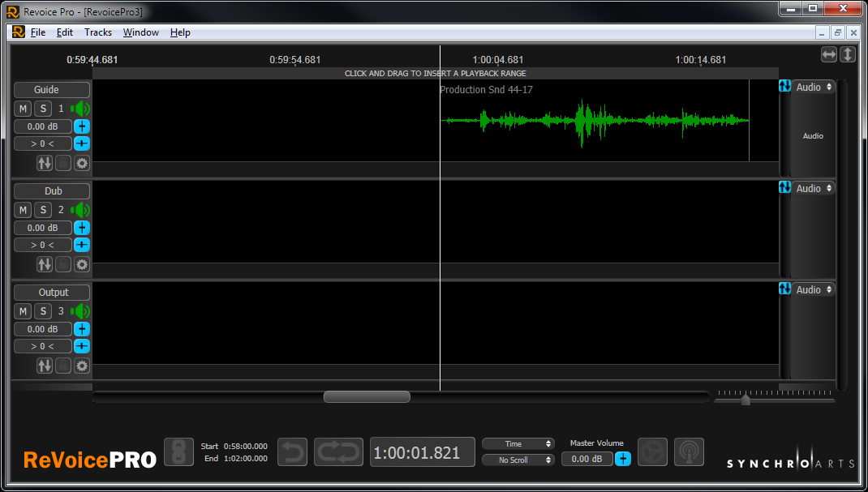This screenshot has height=492, width=868.
Task: Click the blue plus beside Master Volume
Action: tap(623, 459)
